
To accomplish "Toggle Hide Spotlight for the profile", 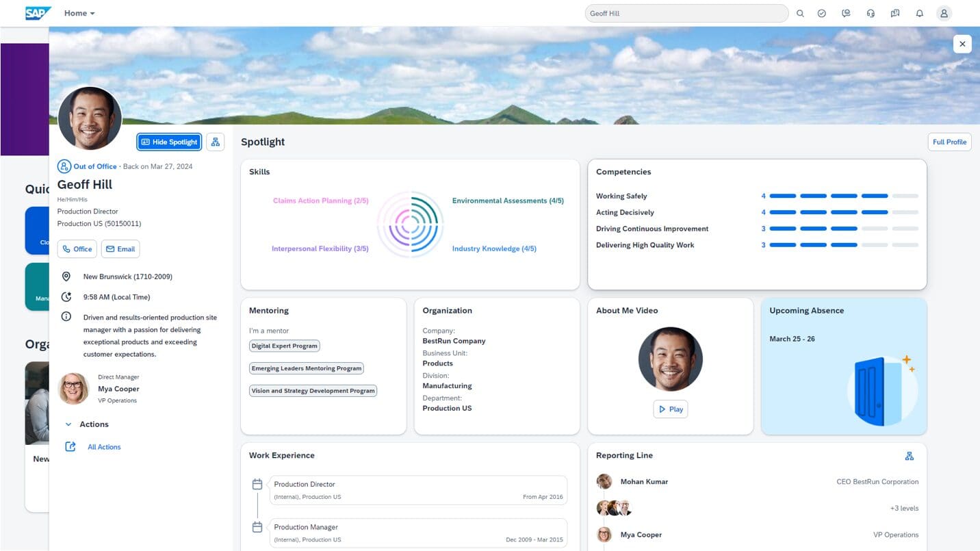I will tap(168, 142).
